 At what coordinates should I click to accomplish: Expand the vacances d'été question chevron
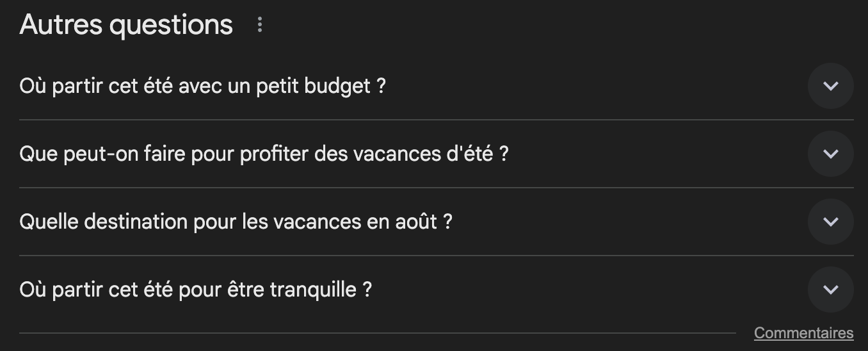pyautogui.click(x=830, y=154)
